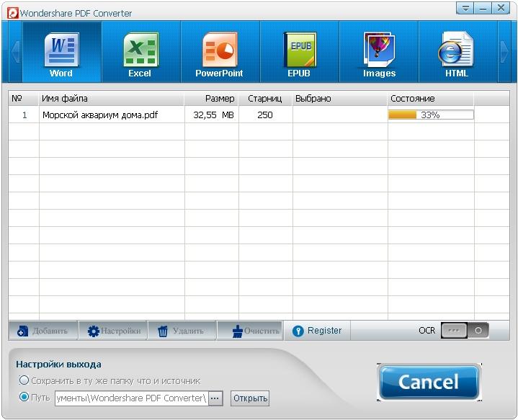Click the Открыть button

[x=250, y=398]
